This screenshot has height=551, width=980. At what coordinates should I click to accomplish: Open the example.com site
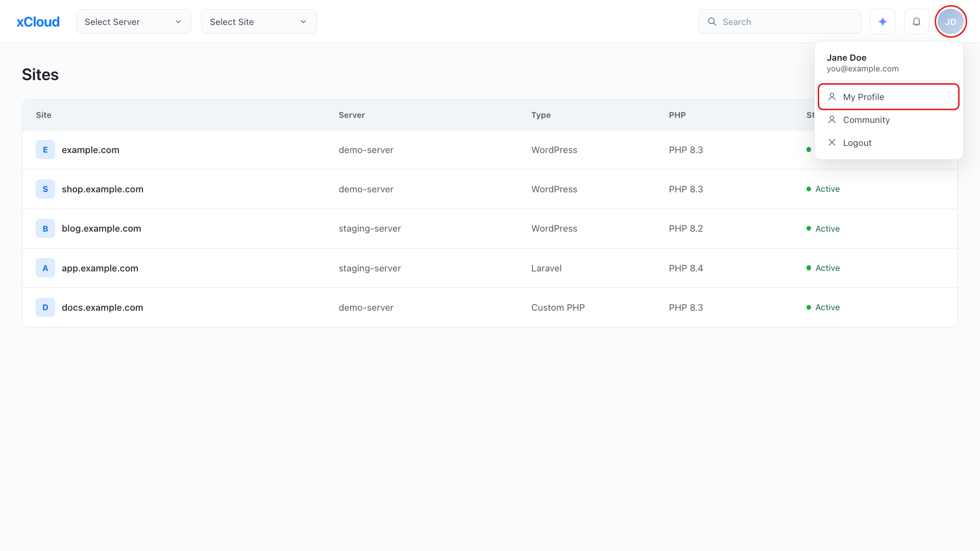click(x=90, y=150)
